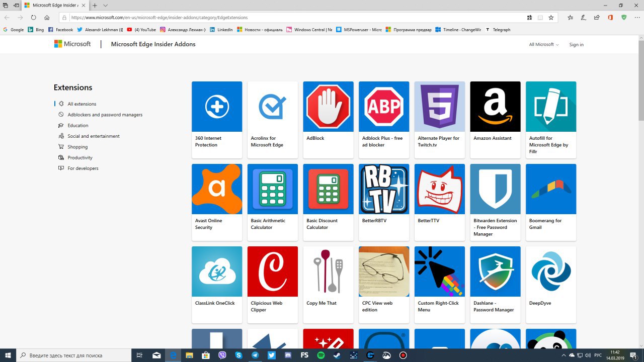Open the Boomerang for Gmail extension
This screenshot has width=644, height=362.
[551, 202]
